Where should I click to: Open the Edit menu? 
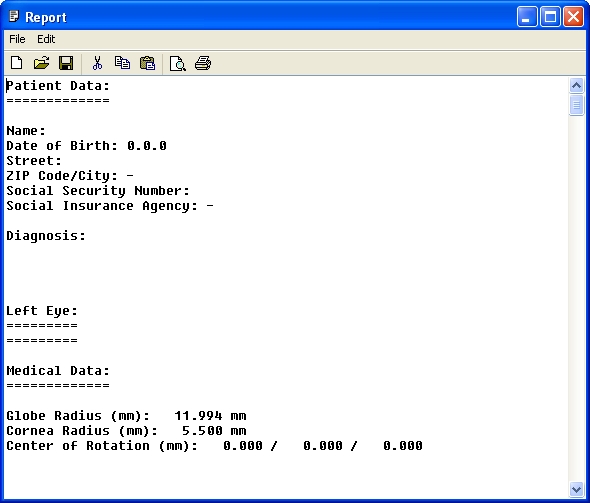[46, 39]
